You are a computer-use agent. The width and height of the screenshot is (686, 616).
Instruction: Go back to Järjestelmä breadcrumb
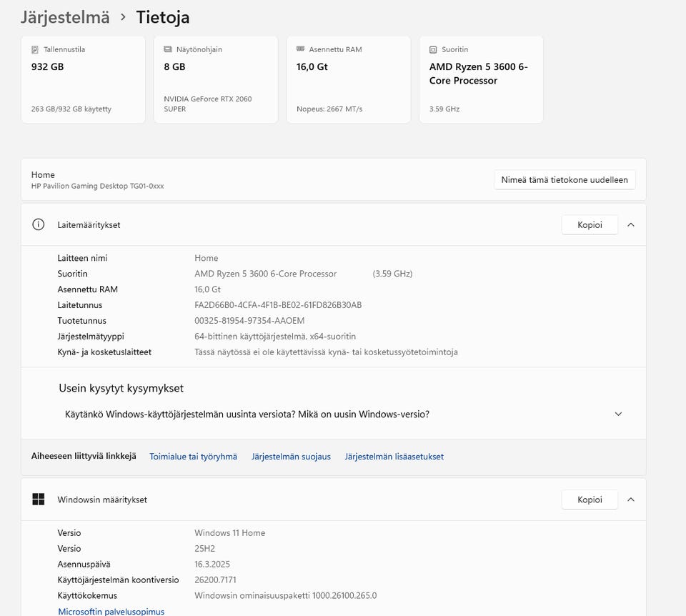point(65,17)
